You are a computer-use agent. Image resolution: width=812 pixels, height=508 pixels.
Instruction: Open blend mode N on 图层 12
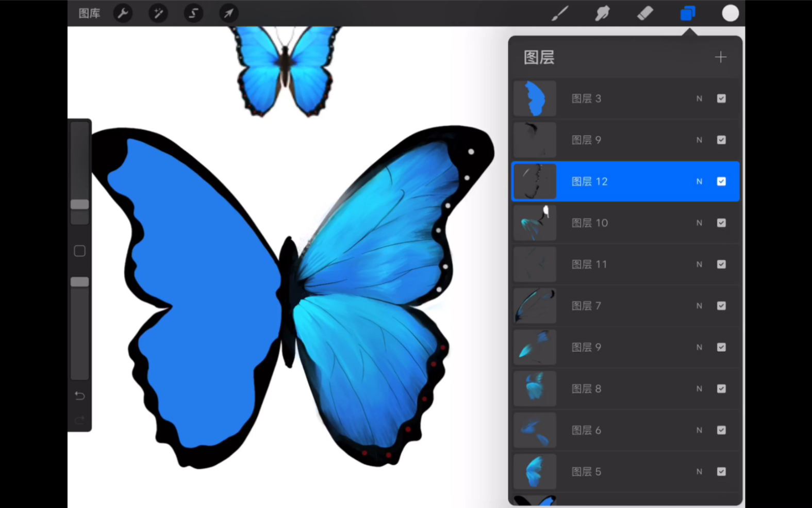pos(699,182)
